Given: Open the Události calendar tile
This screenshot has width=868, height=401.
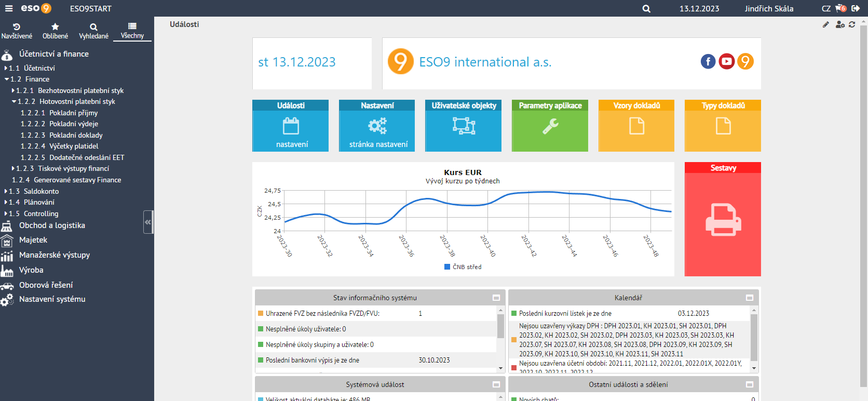Looking at the screenshot, I should pyautogui.click(x=290, y=126).
